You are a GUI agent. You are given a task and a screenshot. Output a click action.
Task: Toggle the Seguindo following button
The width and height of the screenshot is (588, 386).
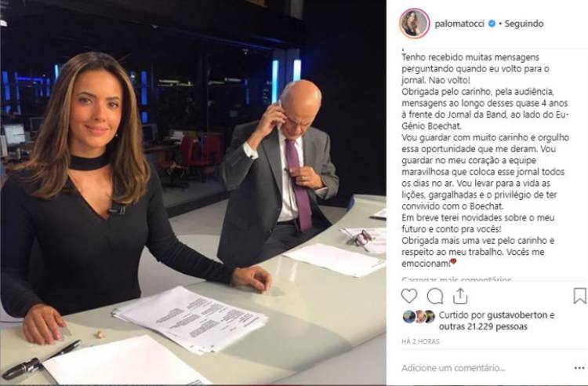tap(524, 24)
